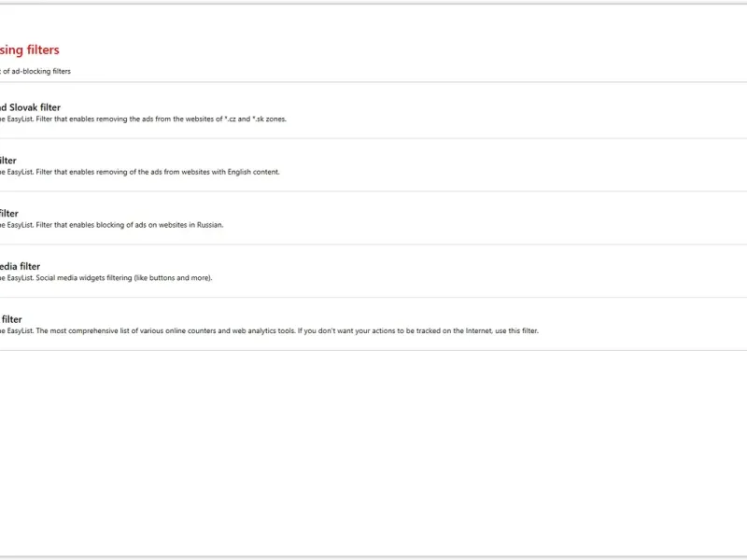
Task: Select the social media filter title
Action: click(20, 267)
